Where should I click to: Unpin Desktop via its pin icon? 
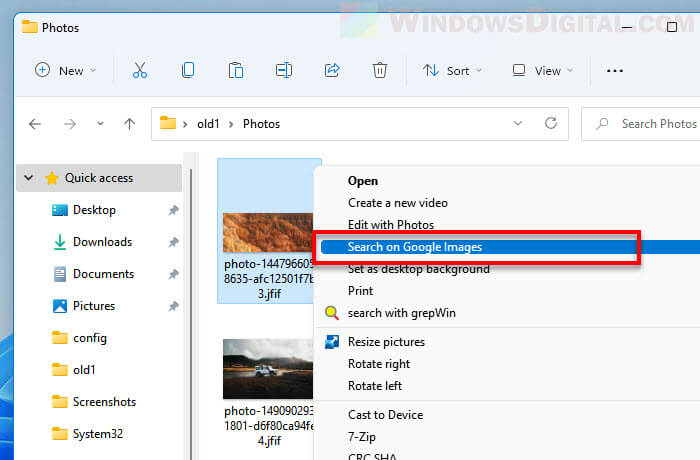pos(173,210)
